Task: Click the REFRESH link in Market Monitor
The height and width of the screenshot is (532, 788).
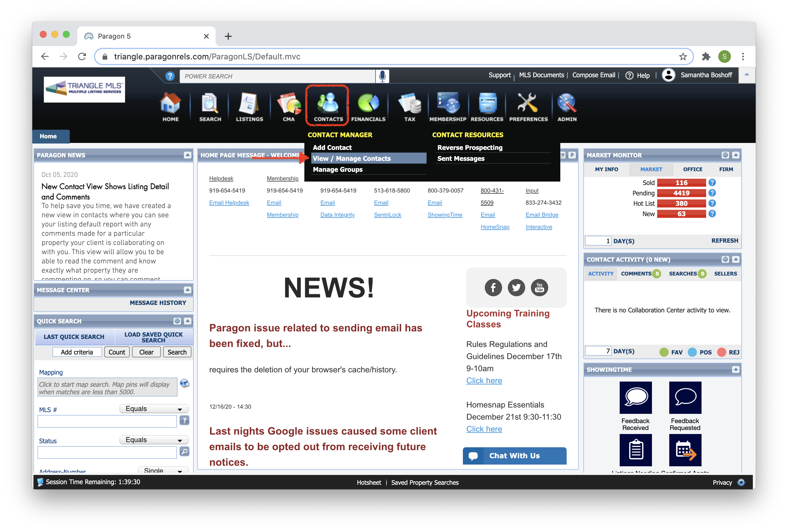Action: point(724,240)
